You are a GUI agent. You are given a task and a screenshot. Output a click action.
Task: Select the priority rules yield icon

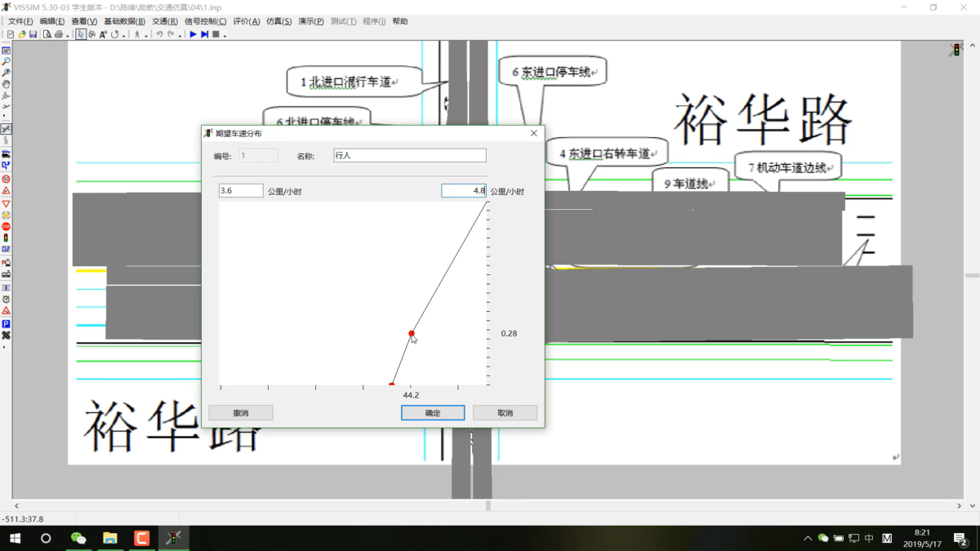6,203
